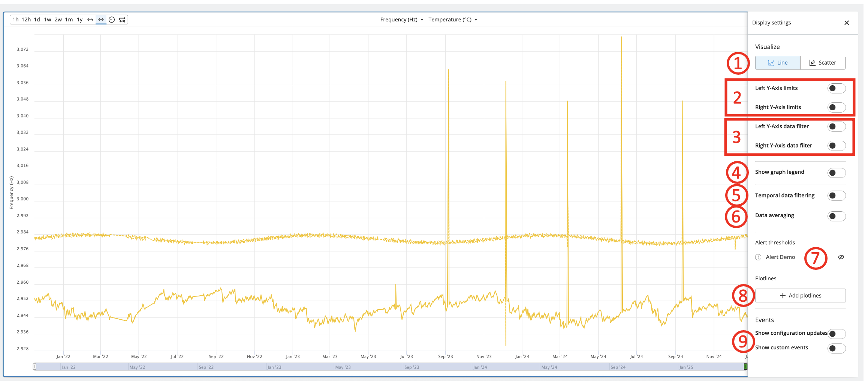
Task: Click the Add plotlines button
Action: (x=800, y=296)
